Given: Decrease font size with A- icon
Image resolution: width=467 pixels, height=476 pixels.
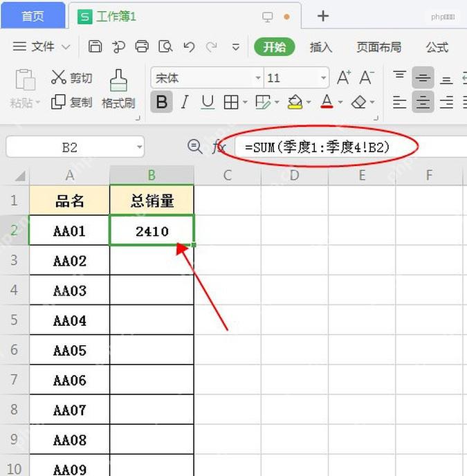Looking at the screenshot, I should pyautogui.click(x=367, y=77).
